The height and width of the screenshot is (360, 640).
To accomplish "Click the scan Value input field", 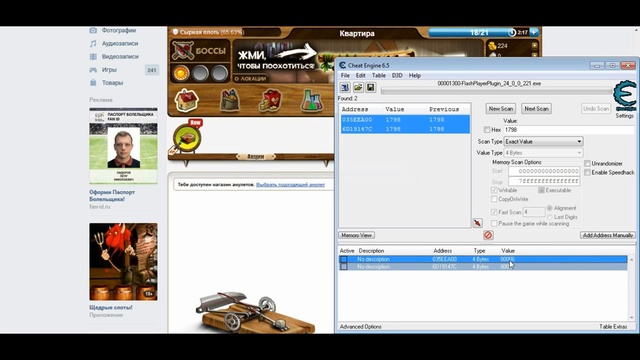I will pos(569,130).
